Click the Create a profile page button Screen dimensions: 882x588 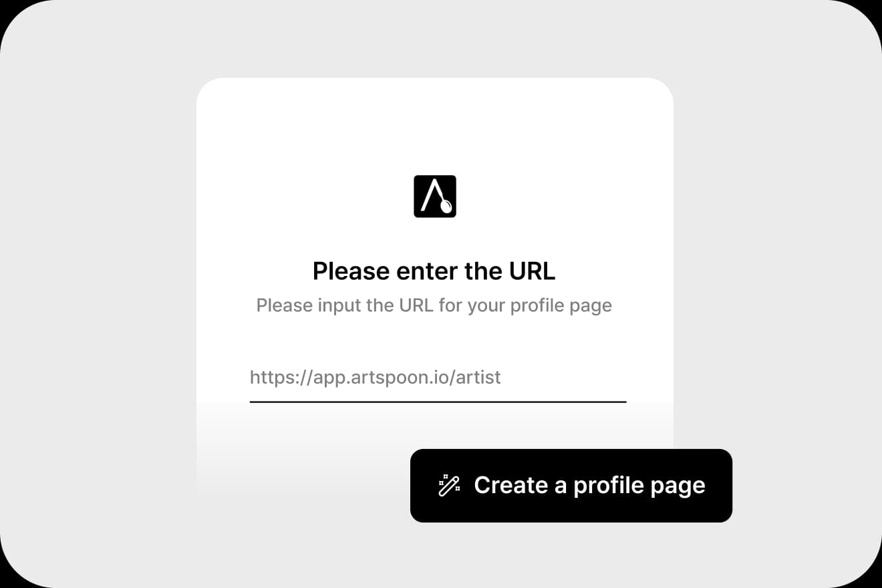571,485
